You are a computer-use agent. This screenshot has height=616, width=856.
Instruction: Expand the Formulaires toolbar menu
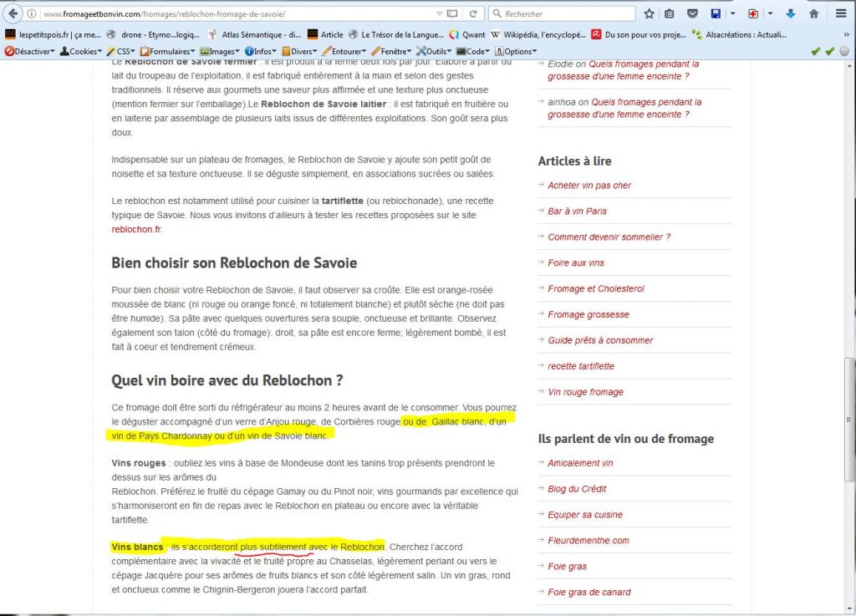(x=167, y=51)
